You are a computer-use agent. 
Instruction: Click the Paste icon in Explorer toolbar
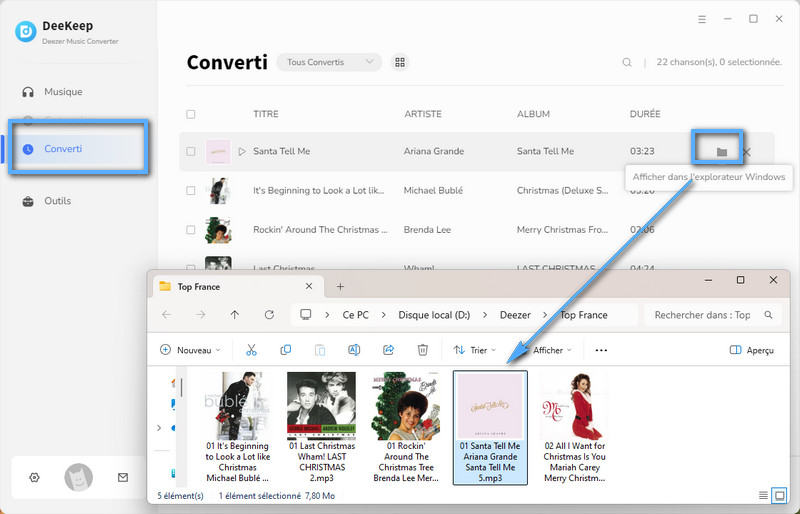point(320,350)
